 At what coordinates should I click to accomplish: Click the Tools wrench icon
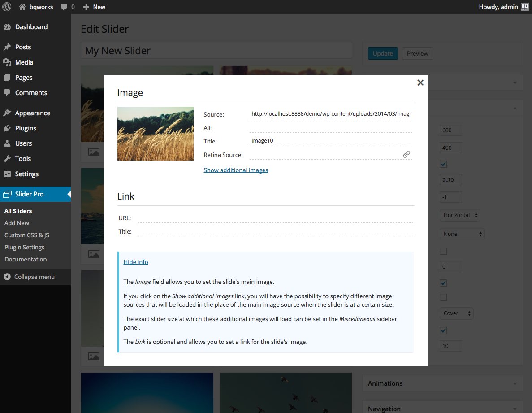click(x=7, y=158)
